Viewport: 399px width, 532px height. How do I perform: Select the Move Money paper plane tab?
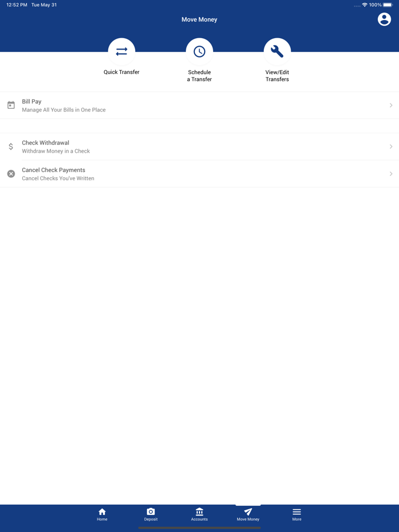[x=248, y=514]
